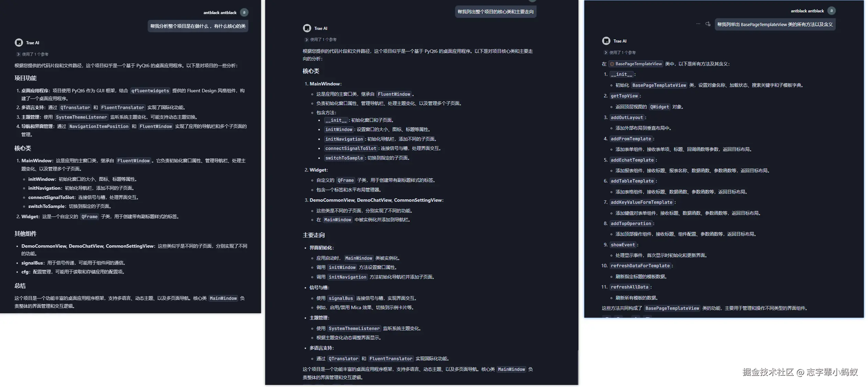Click user avatar above the BasePageTemplateView question
This screenshot has width=868, height=387.
(831, 11)
